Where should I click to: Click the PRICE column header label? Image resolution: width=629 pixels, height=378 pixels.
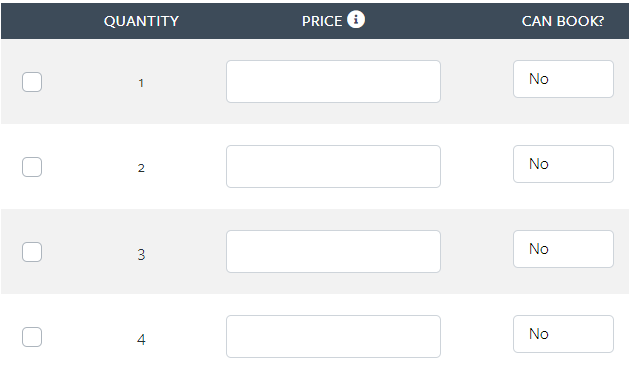click(x=322, y=21)
